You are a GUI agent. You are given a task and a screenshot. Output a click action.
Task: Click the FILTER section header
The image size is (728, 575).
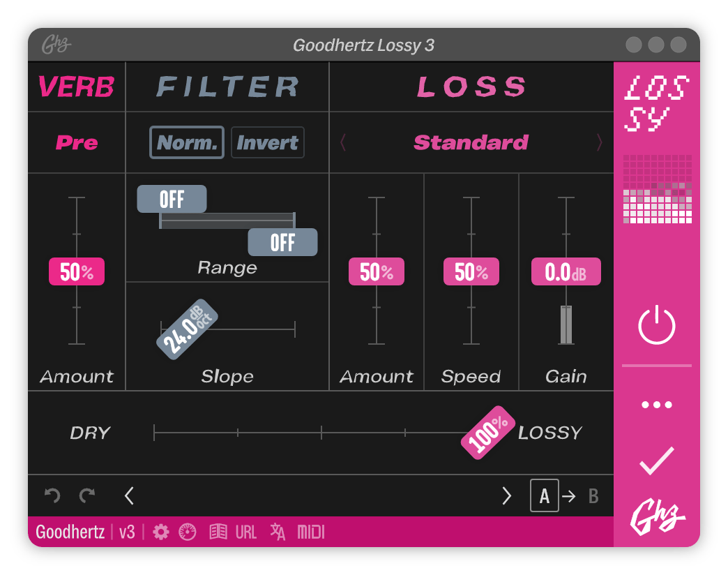tap(227, 87)
